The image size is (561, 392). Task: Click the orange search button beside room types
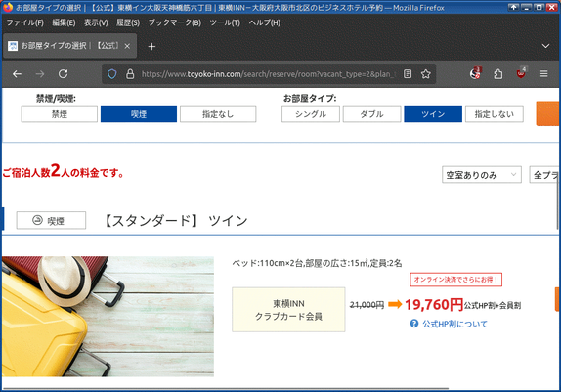click(x=547, y=113)
